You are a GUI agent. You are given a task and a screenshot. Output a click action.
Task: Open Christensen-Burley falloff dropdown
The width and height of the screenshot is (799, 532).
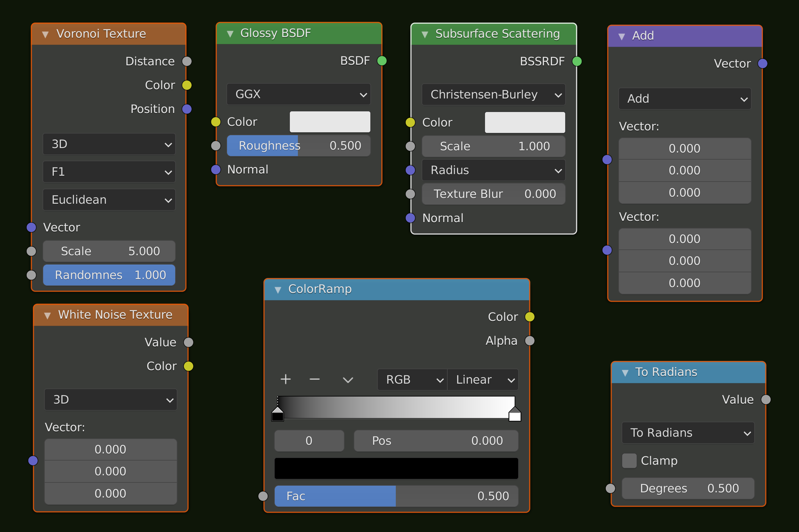pos(493,95)
